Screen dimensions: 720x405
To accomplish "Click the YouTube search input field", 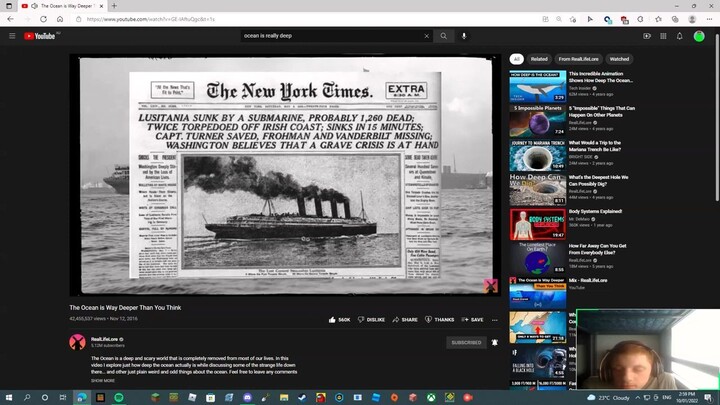I will [332, 36].
